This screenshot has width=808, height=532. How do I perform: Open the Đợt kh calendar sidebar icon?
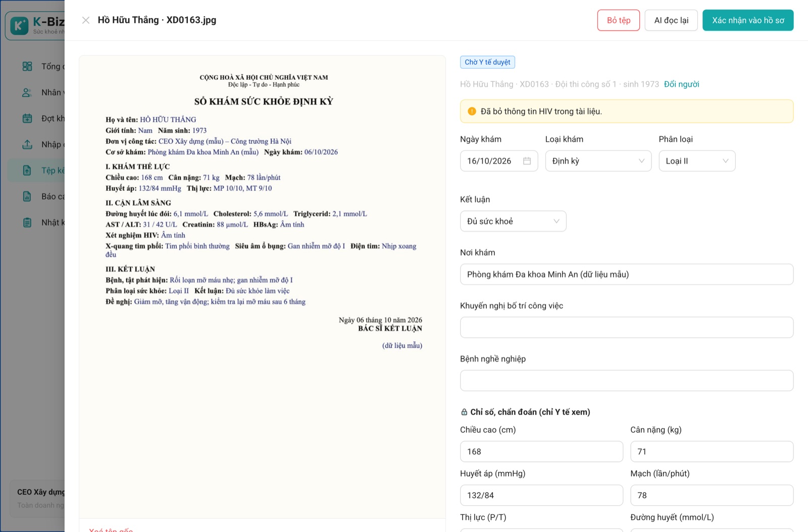pyautogui.click(x=27, y=119)
